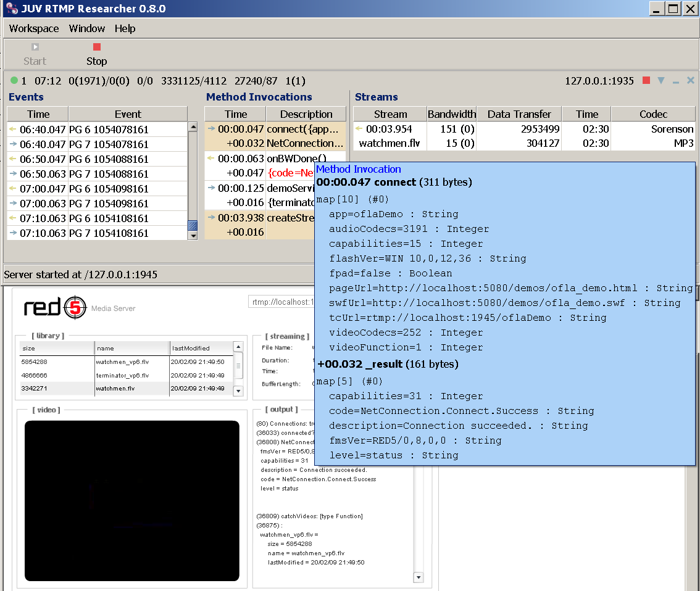
Task: Click Method Invocations Time column header
Action: click(x=235, y=114)
